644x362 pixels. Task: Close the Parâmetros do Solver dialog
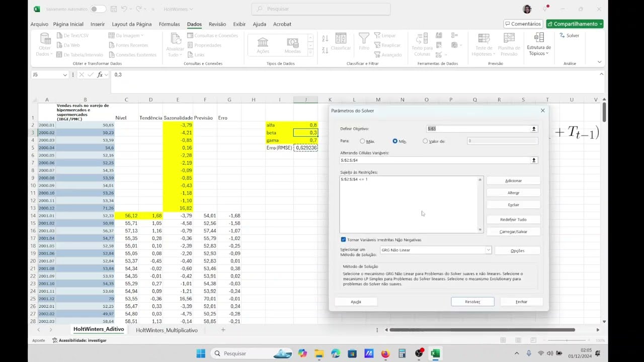pos(542,111)
